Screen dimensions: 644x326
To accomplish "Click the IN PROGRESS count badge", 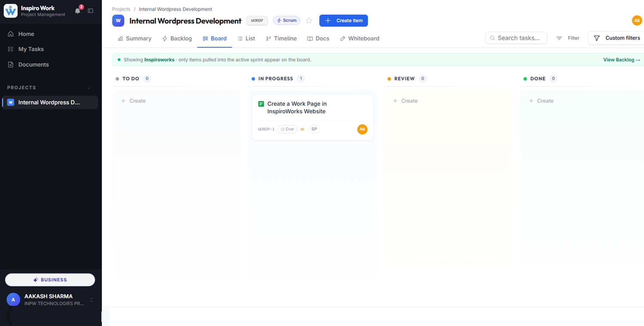I will (x=301, y=79).
